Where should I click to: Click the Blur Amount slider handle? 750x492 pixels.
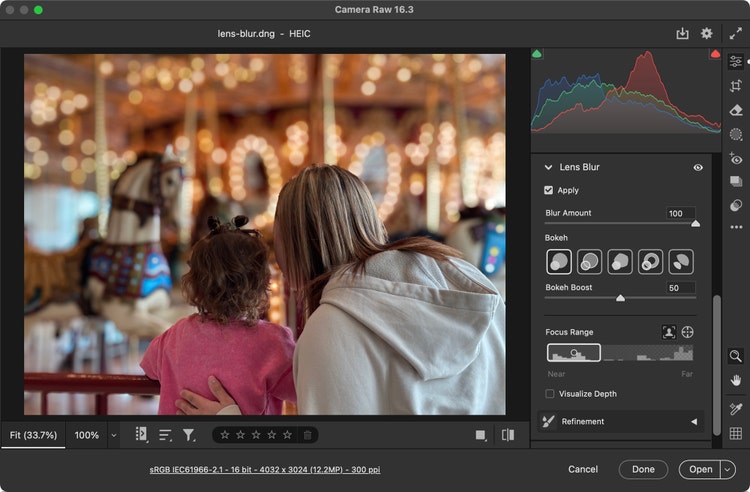click(695, 224)
